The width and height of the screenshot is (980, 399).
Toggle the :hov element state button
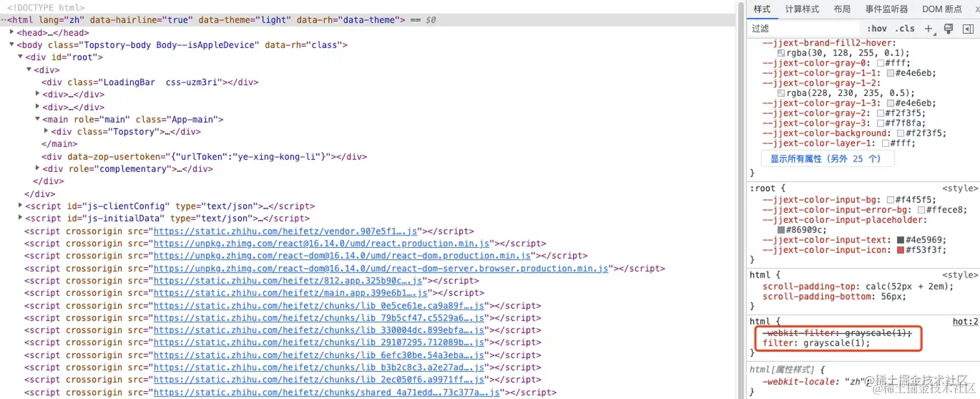pos(876,29)
